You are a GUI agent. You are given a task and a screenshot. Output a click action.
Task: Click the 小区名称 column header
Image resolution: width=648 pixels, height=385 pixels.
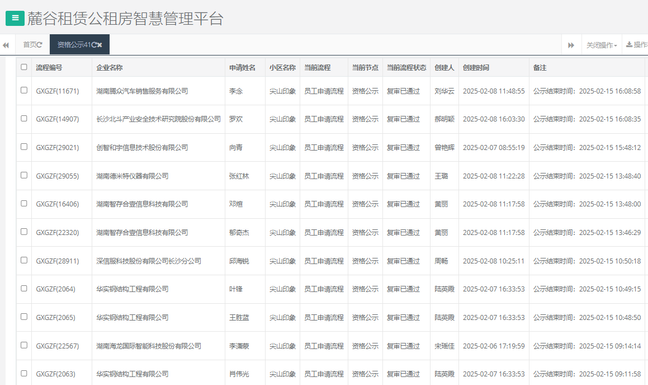pos(283,67)
